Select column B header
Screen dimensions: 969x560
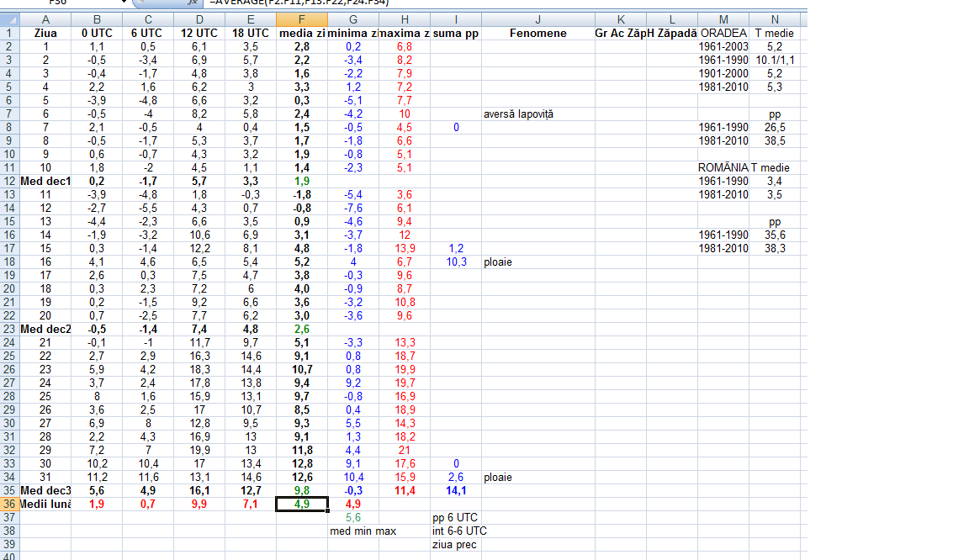point(97,20)
